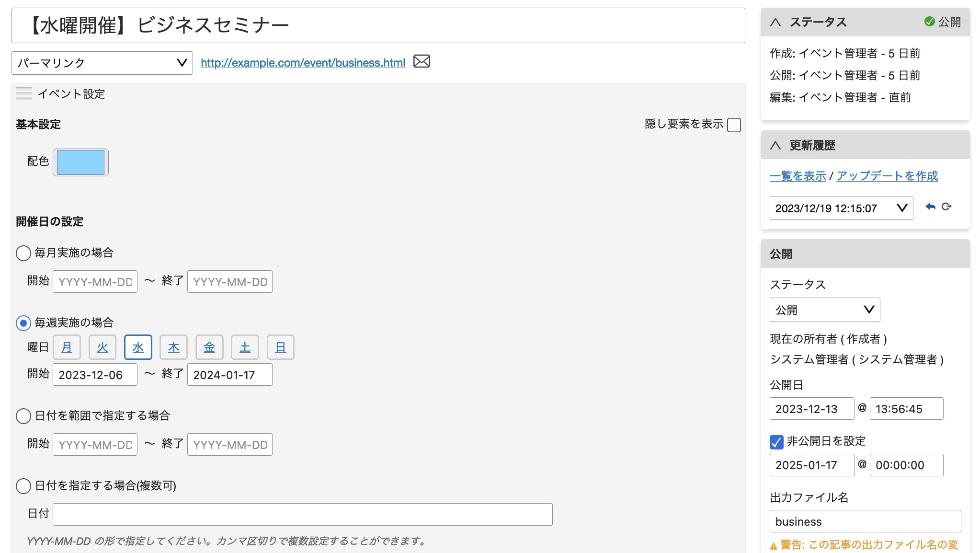This screenshot has height=553, width=980.
Task: Click the 日付 multiple dates field
Action: (303, 514)
